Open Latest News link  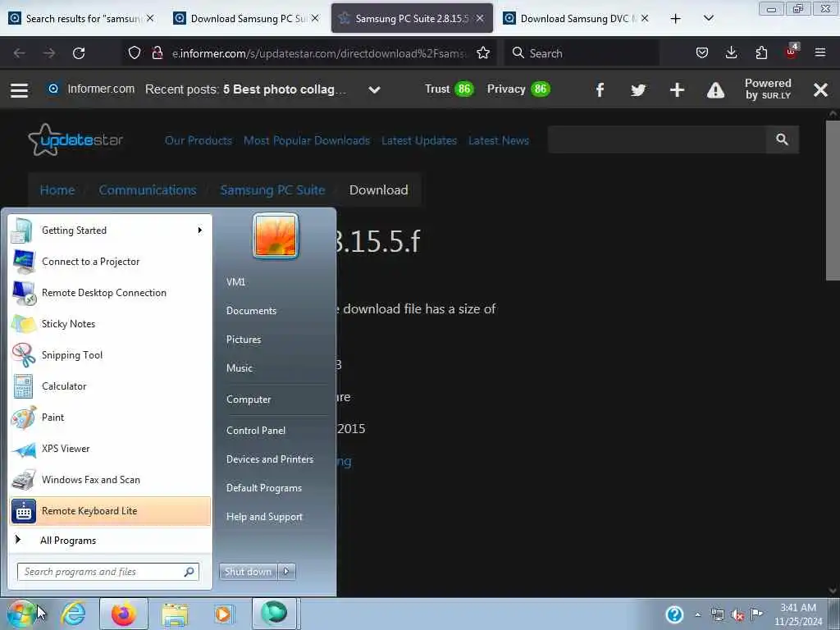tap(499, 140)
